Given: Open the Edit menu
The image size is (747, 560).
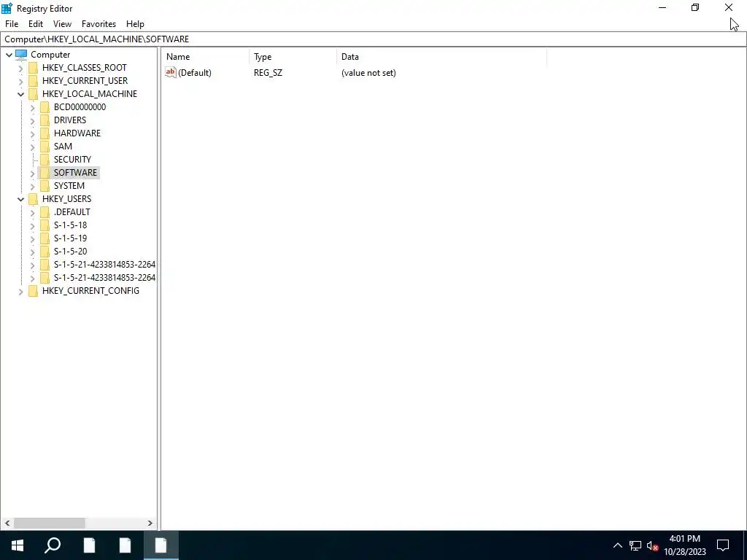Looking at the screenshot, I should point(36,24).
